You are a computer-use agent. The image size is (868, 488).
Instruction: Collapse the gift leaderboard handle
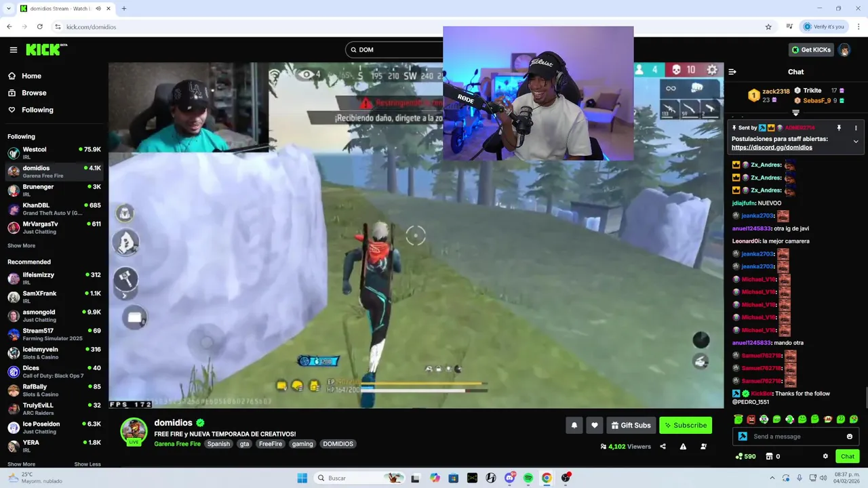click(795, 113)
